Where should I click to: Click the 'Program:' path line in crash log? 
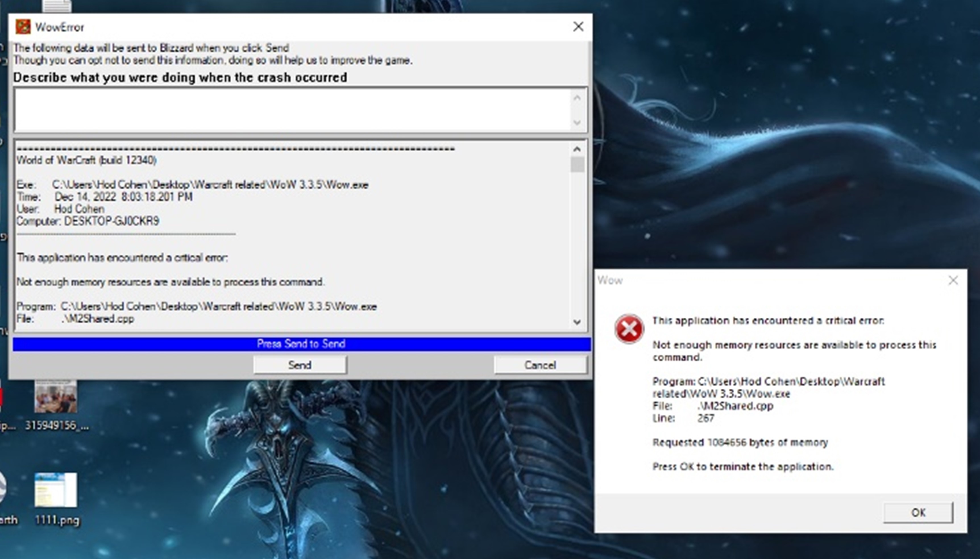coord(196,306)
